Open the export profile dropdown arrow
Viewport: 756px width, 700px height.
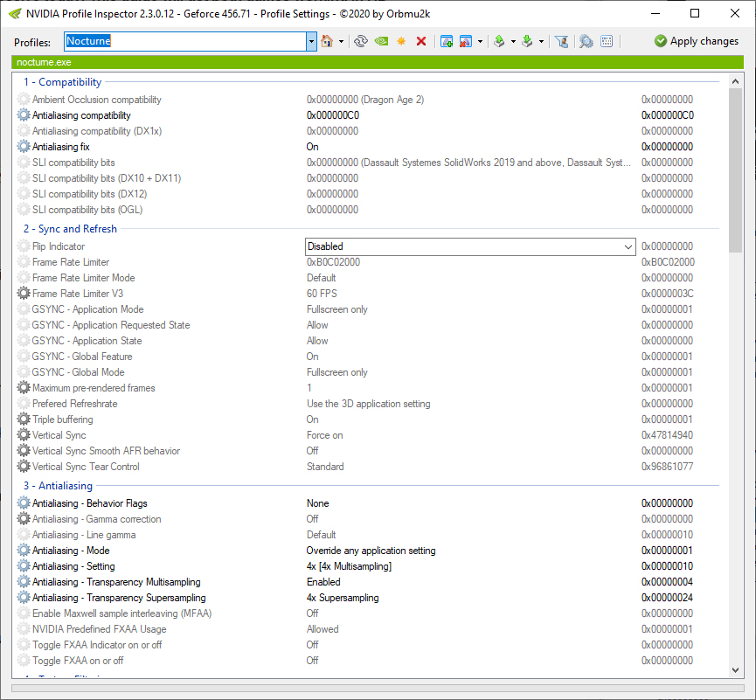(x=513, y=41)
